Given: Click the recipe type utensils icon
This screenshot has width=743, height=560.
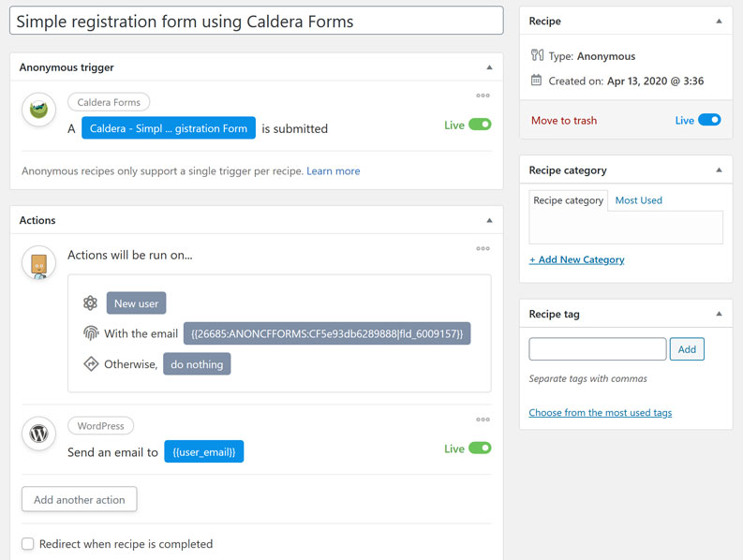Looking at the screenshot, I should [x=537, y=55].
